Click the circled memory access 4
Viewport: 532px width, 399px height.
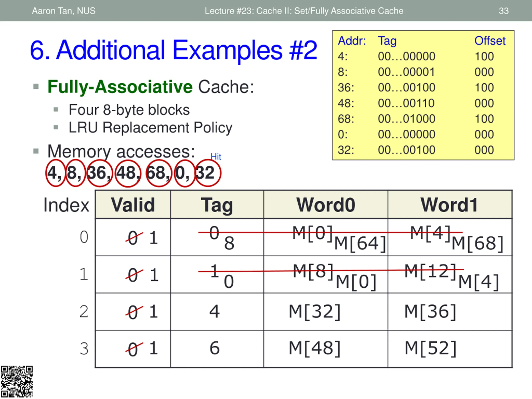(x=55, y=173)
